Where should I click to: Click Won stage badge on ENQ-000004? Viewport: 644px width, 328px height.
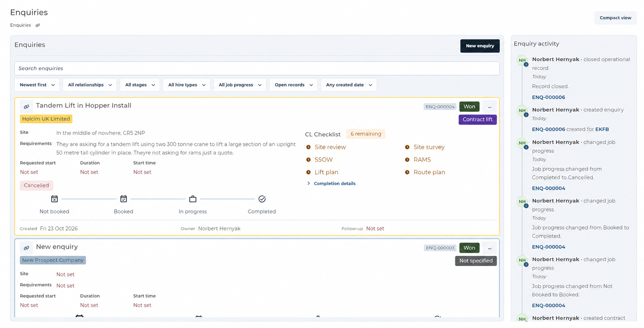pyautogui.click(x=469, y=107)
